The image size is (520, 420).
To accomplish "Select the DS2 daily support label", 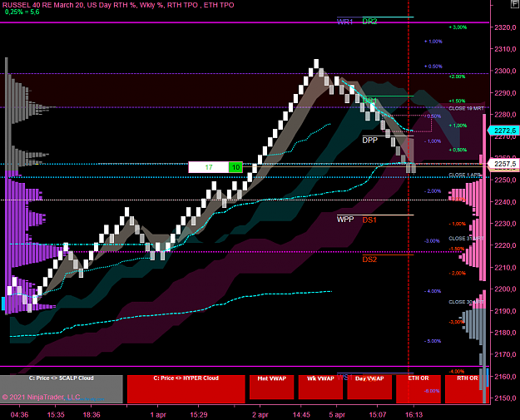I will pos(369,259).
